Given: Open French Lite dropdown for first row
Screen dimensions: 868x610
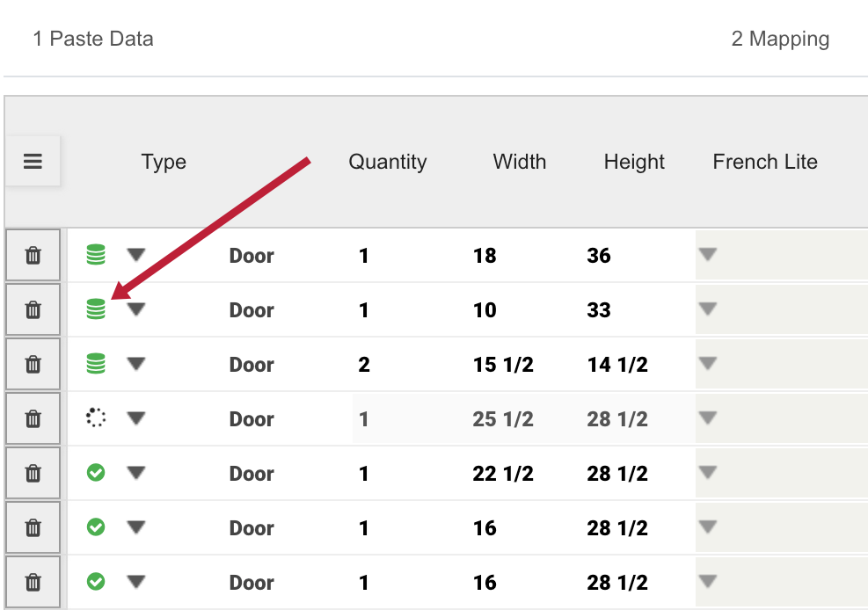Looking at the screenshot, I should coord(708,254).
